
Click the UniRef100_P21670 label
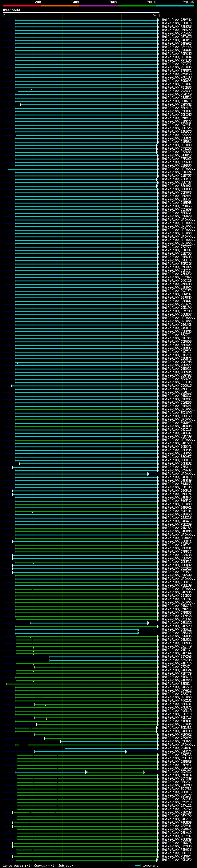coord(177,304)
